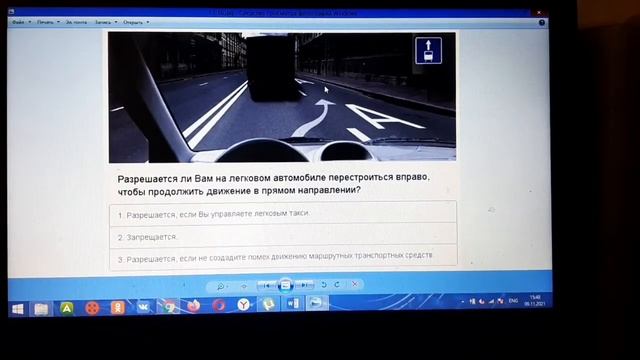Click the displayed traffic question image
The width and height of the screenshot is (640, 360).
[x=282, y=97]
